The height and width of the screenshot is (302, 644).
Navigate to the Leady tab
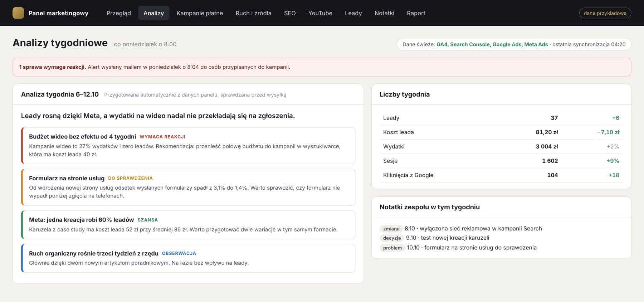[353, 13]
